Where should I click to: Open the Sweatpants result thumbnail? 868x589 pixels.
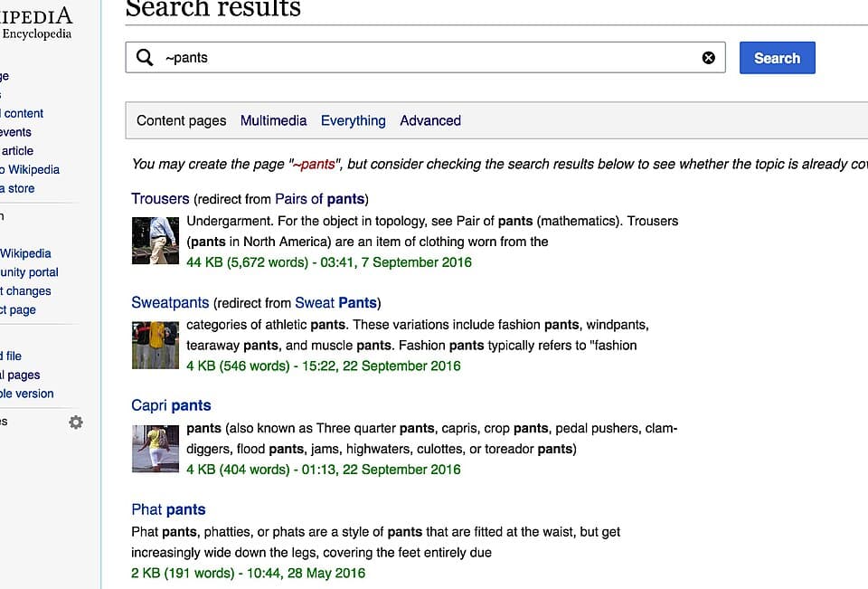click(155, 345)
